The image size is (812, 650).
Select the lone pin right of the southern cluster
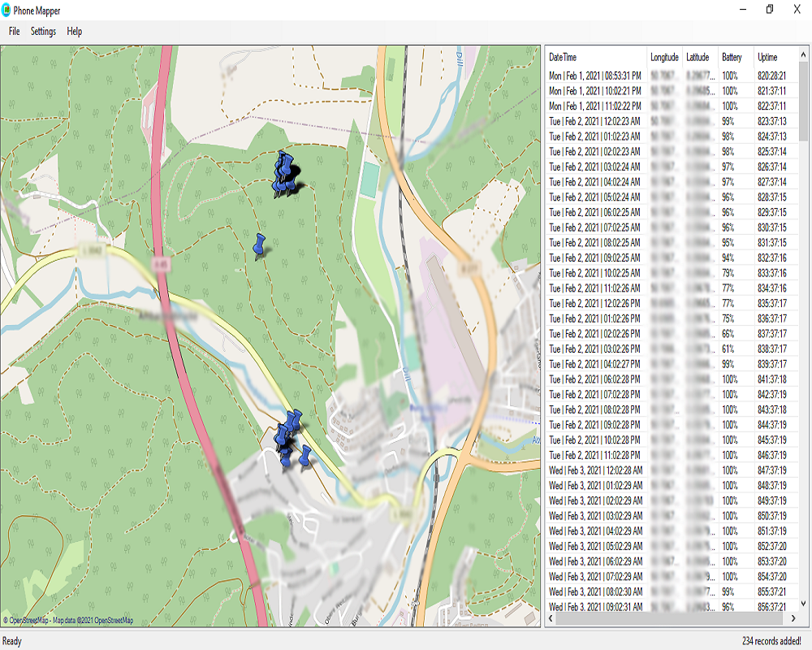pos(305,457)
